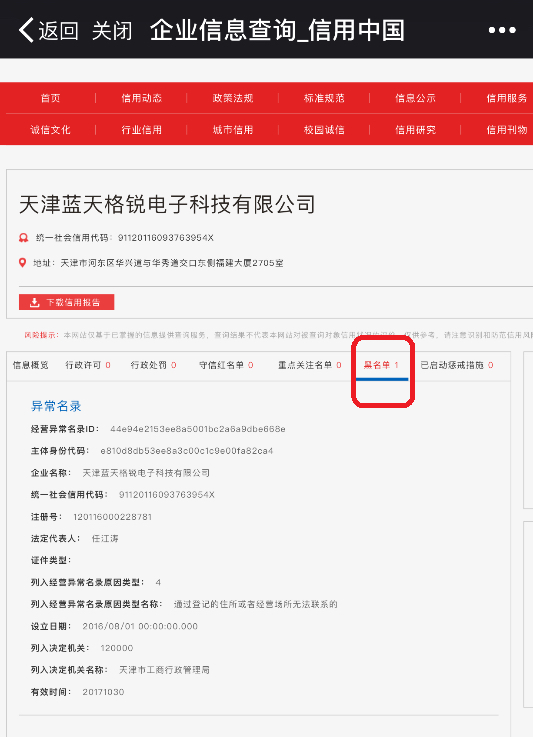Screen dimensions: 533x737
Task: Click 注册号 value 120116000228781
Action: 112,517
